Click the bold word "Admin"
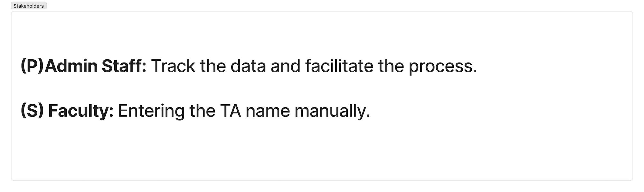 (71, 66)
